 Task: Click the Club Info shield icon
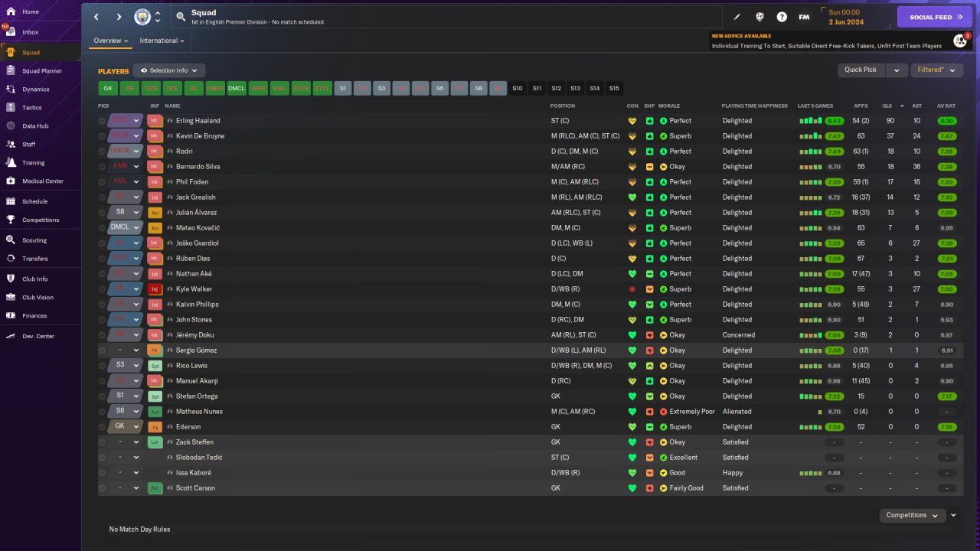coord(11,279)
